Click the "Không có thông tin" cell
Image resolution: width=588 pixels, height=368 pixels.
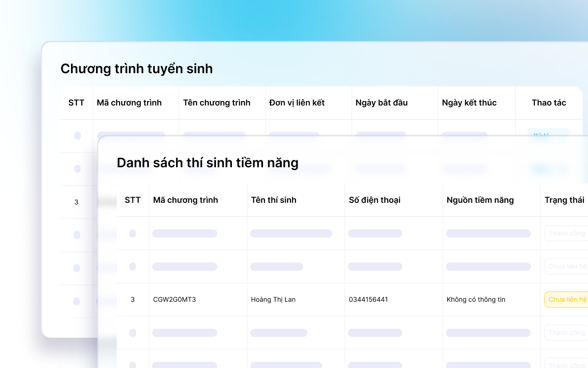click(476, 299)
